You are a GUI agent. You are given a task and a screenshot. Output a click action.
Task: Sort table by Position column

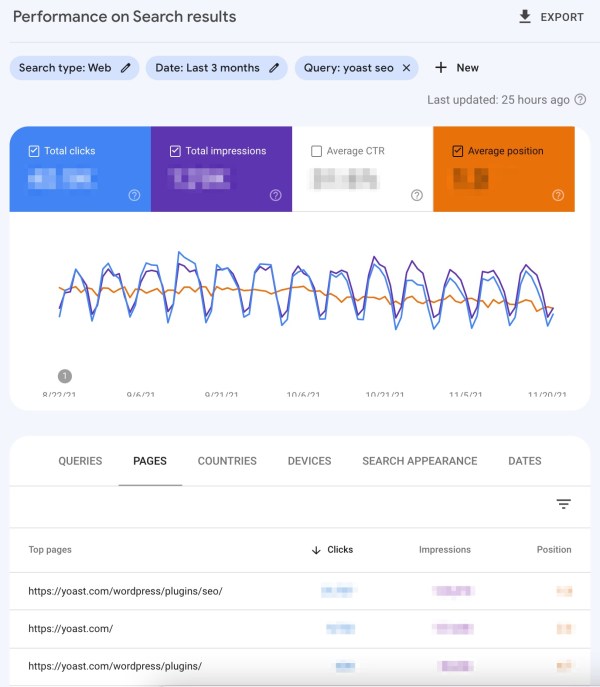(x=554, y=549)
